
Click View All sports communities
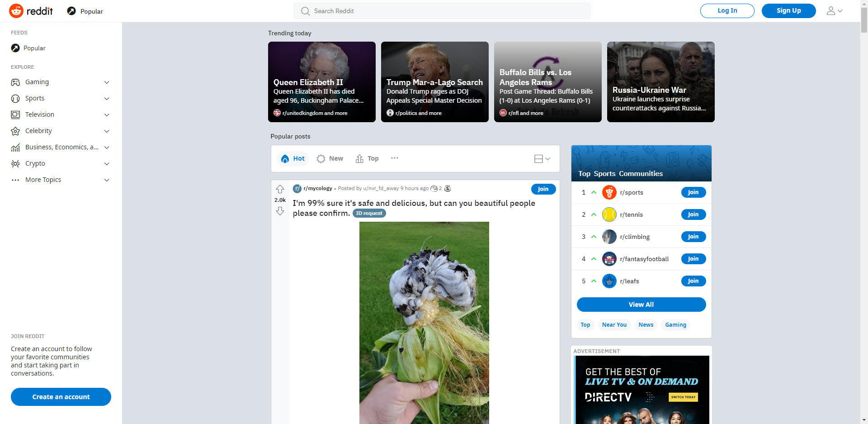coord(642,305)
